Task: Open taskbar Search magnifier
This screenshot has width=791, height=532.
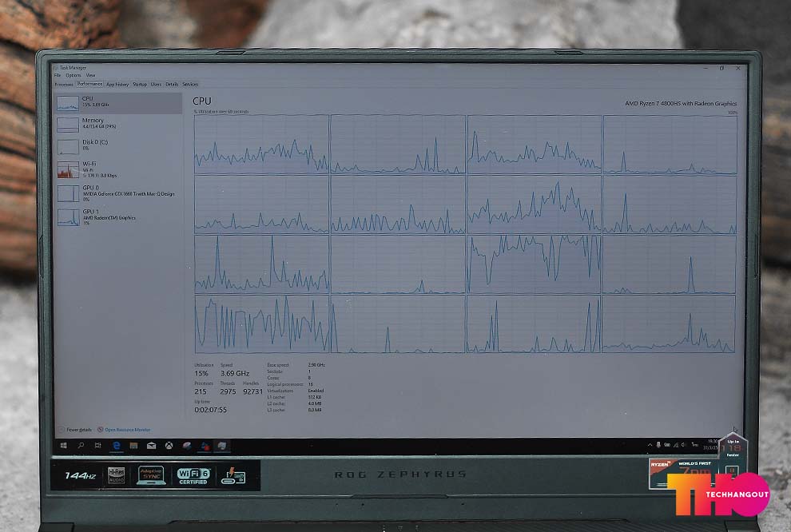Action: click(81, 446)
